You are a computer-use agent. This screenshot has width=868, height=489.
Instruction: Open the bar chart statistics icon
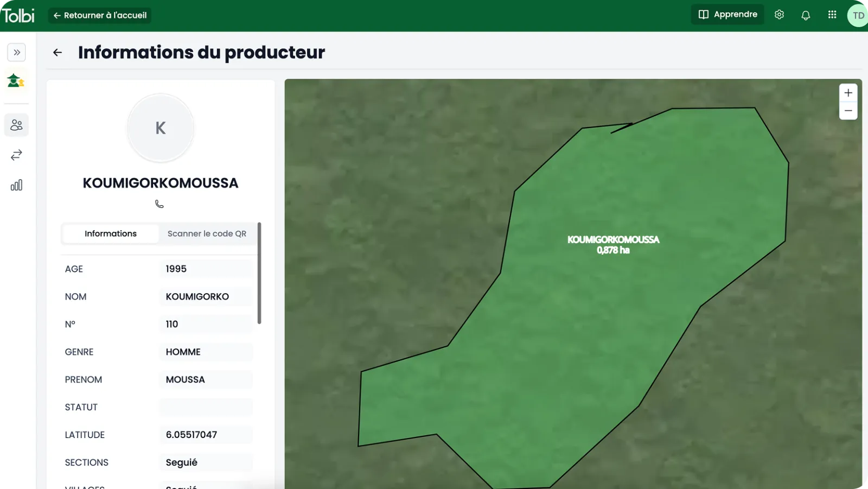(16, 185)
